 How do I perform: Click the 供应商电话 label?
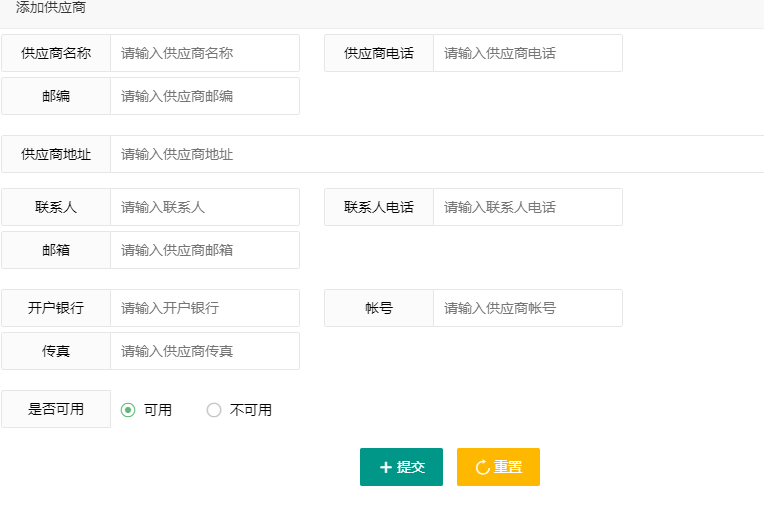click(x=379, y=53)
